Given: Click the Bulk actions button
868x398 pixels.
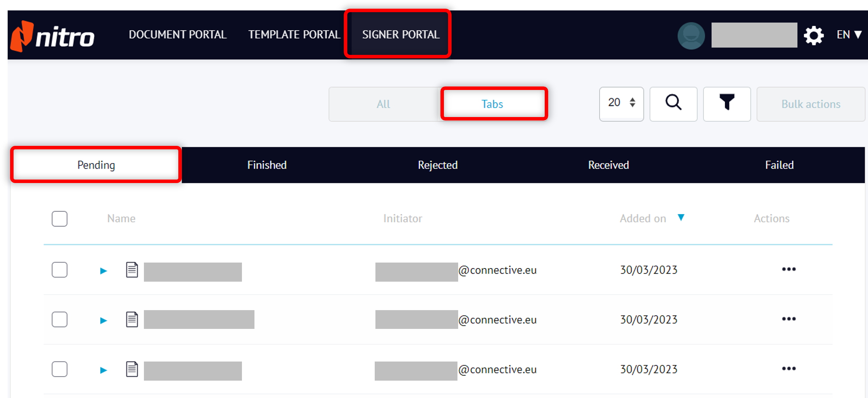Looking at the screenshot, I should tap(811, 104).
